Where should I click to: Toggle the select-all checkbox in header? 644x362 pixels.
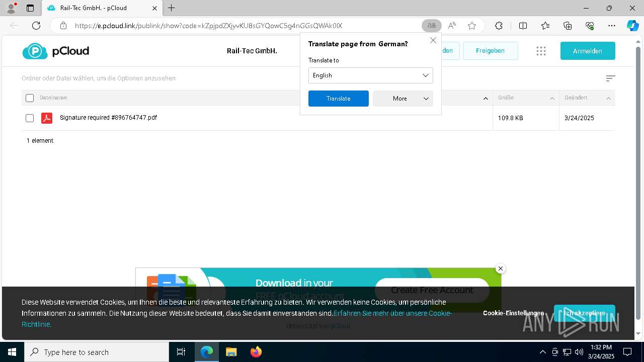[x=30, y=98]
